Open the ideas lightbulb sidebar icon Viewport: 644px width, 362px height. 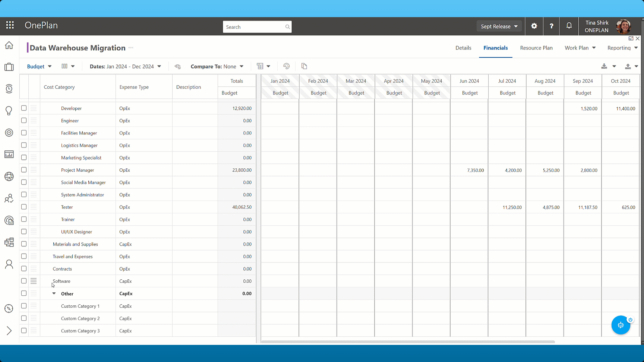9,111
